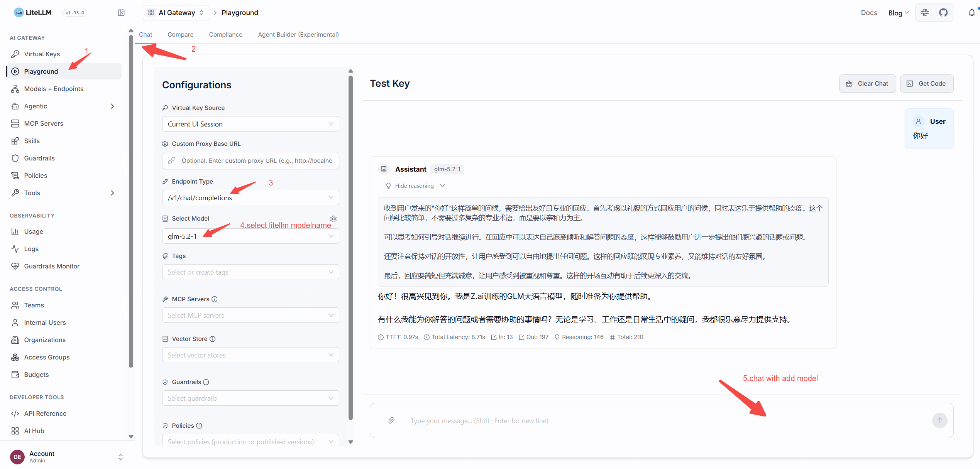Expand the Agentic sidebar section

coord(64,106)
